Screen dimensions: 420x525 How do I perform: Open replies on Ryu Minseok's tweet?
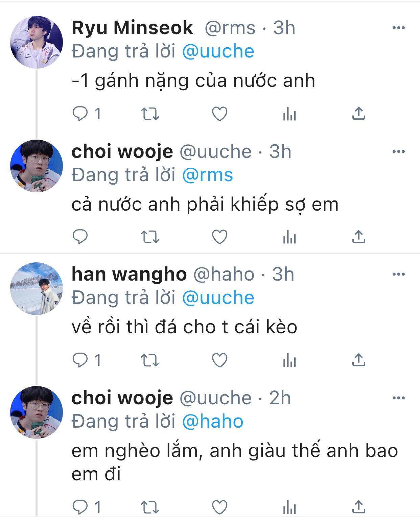pyautogui.click(x=87, y=114)
